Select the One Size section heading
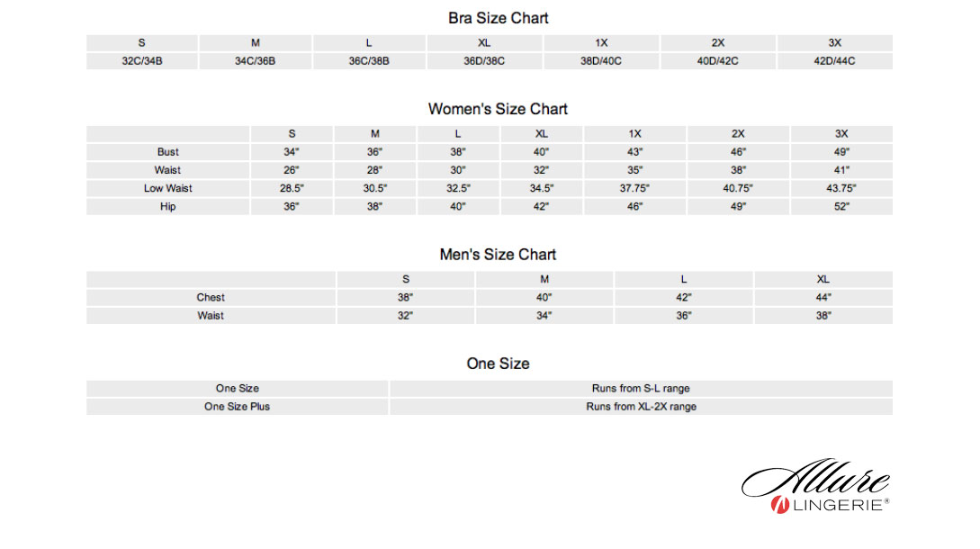This screenshot has width=980, height=549. click(x=498, y=364)
